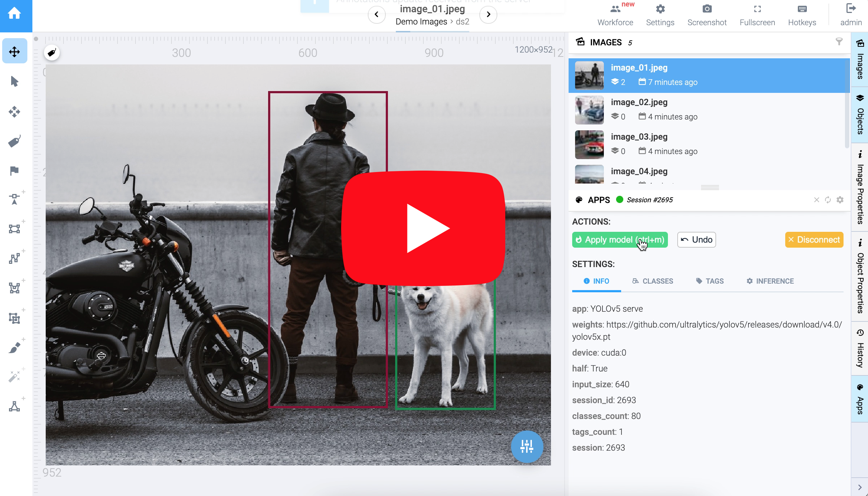The height and width of the screenshot is (496, 868).
Task: Select the pointer select tool
Action: click(14, 82)
